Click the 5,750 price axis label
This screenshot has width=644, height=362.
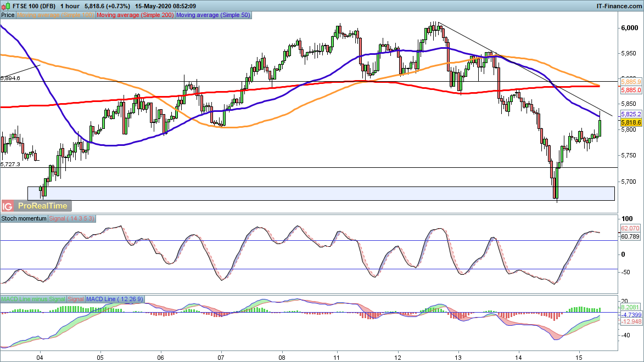coord(629,156)
